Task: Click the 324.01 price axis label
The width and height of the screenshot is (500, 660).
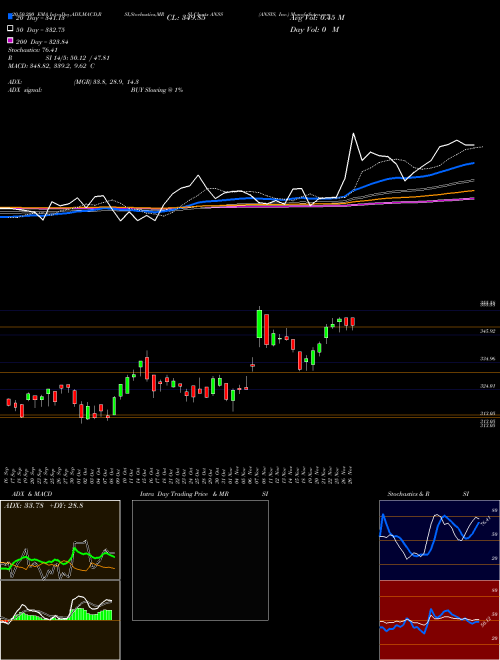Action: (x=488, y=386)
